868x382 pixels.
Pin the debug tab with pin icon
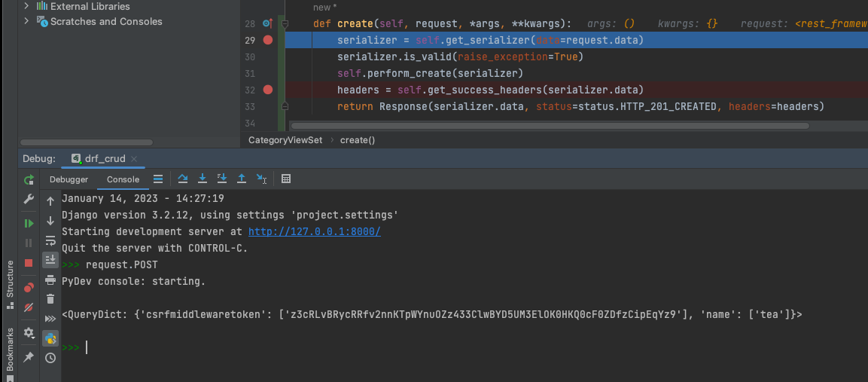[x=29, y=357]
